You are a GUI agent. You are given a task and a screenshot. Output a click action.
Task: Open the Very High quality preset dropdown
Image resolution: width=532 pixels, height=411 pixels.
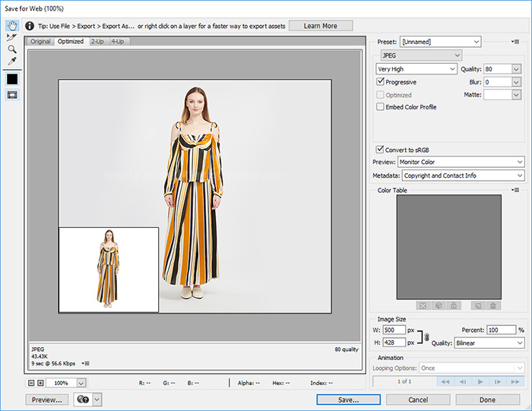(x=416, y=69)
